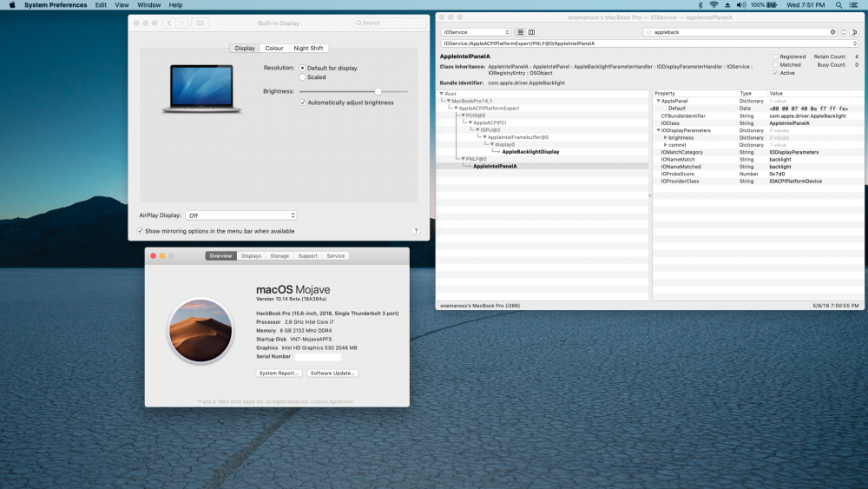The width and height of the screenshot is (868, 489).
Task: Show all preferences grid icon
Action: [x=200, y=23]
